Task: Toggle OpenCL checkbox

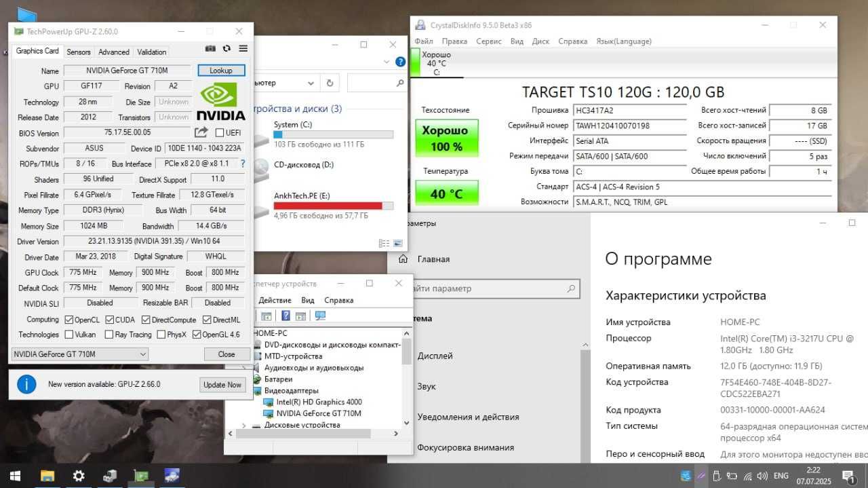Action: 69,320
